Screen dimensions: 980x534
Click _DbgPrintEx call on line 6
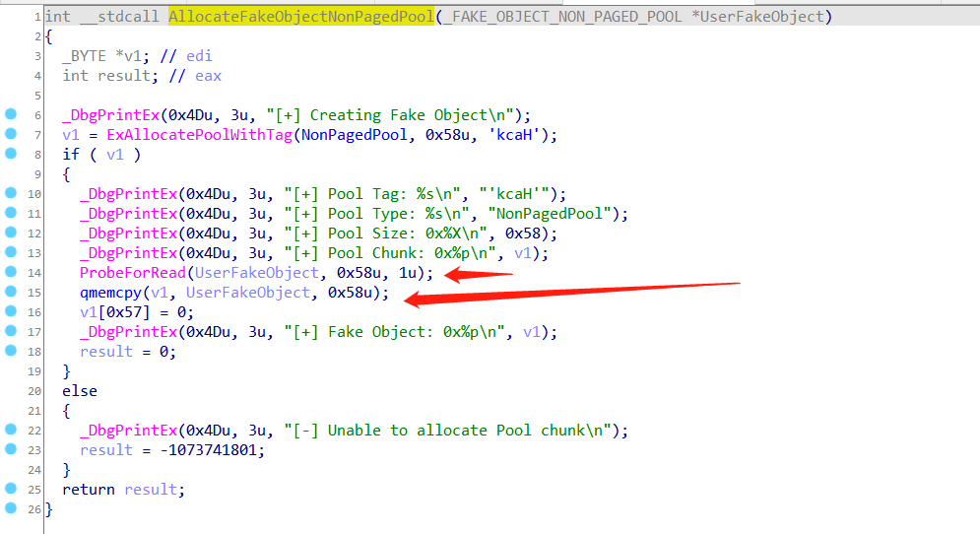tap(110, 115)
